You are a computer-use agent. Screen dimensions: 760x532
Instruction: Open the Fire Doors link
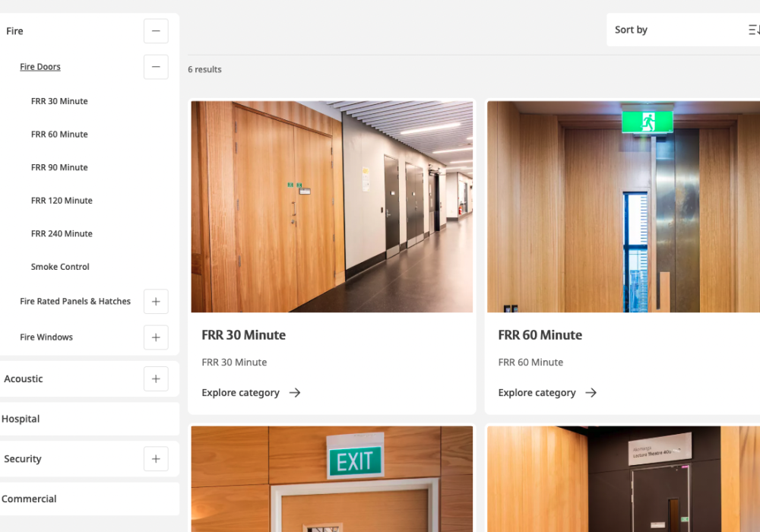pos(40,67)
